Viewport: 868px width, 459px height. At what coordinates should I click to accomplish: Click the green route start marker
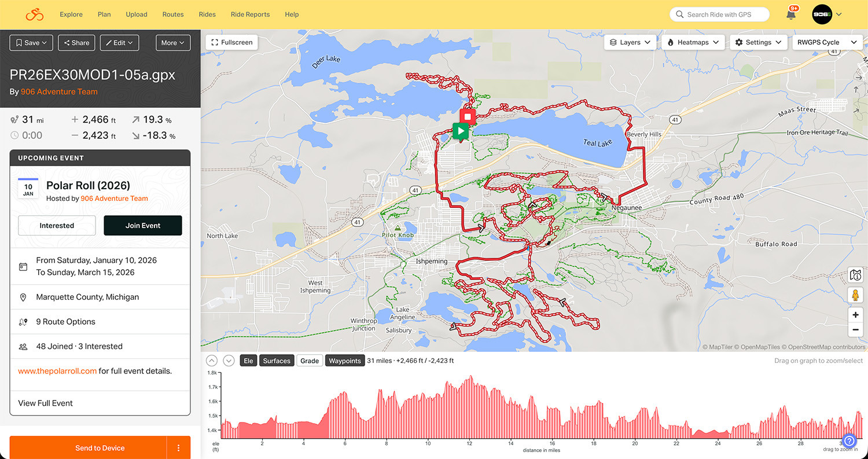(460, 131)
